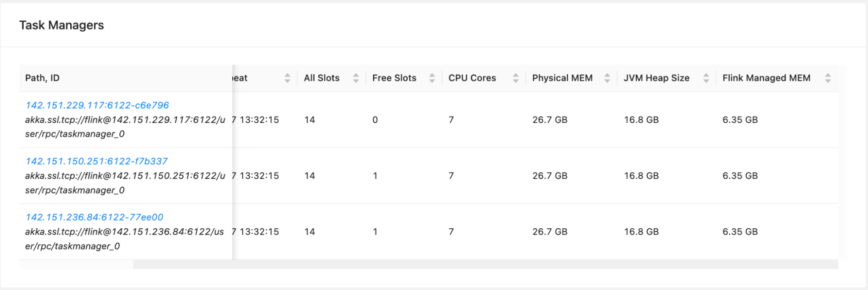The height and width of the screenshot is (290, 868).
Task: Click the JVM Heap Size sorter icon
Action: tap(706, 78)
